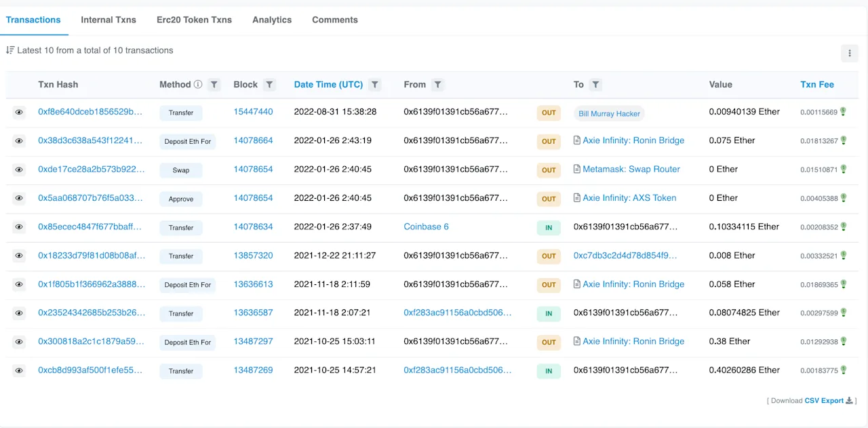
Task: Open the Date Time column filter
Action: pyautogui.click(x=374, y=85)
